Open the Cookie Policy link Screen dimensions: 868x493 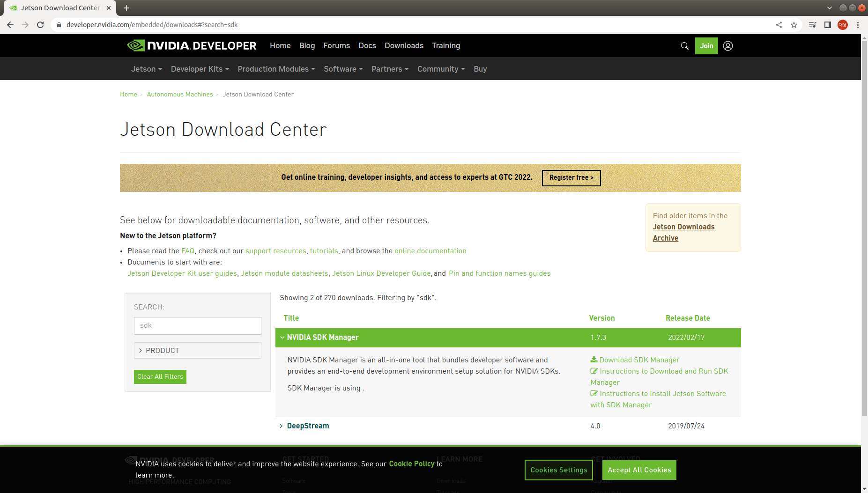tap(412, 464)
